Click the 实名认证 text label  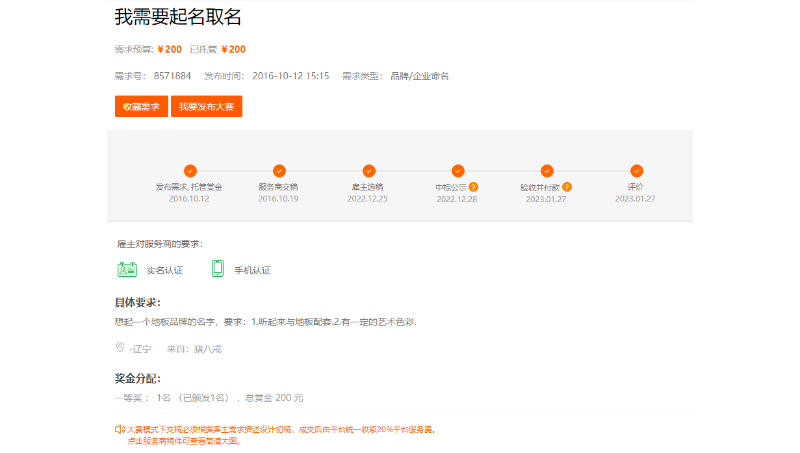pos(165,270)
